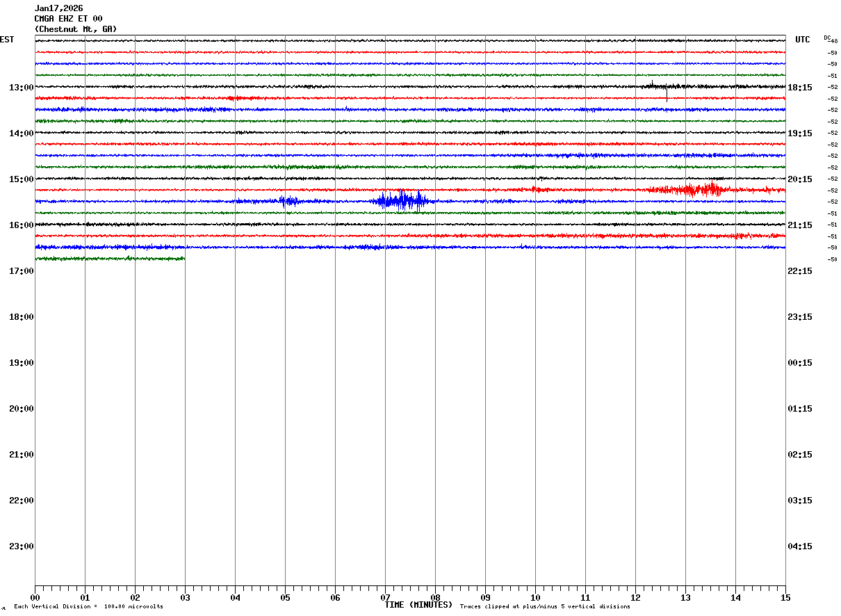The image size is (841, 616).
Task: Click minute 09 on the time axis
Action: pos(485,598)
